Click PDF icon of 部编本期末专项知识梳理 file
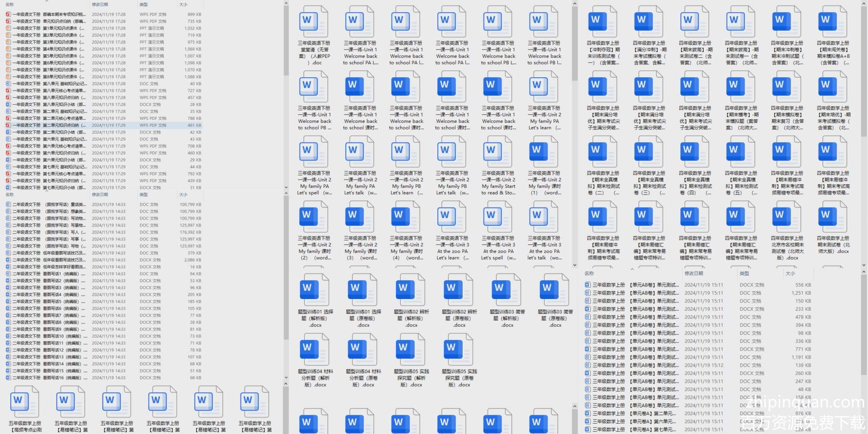This screenshot has width=868, height=434. (8, 14)
